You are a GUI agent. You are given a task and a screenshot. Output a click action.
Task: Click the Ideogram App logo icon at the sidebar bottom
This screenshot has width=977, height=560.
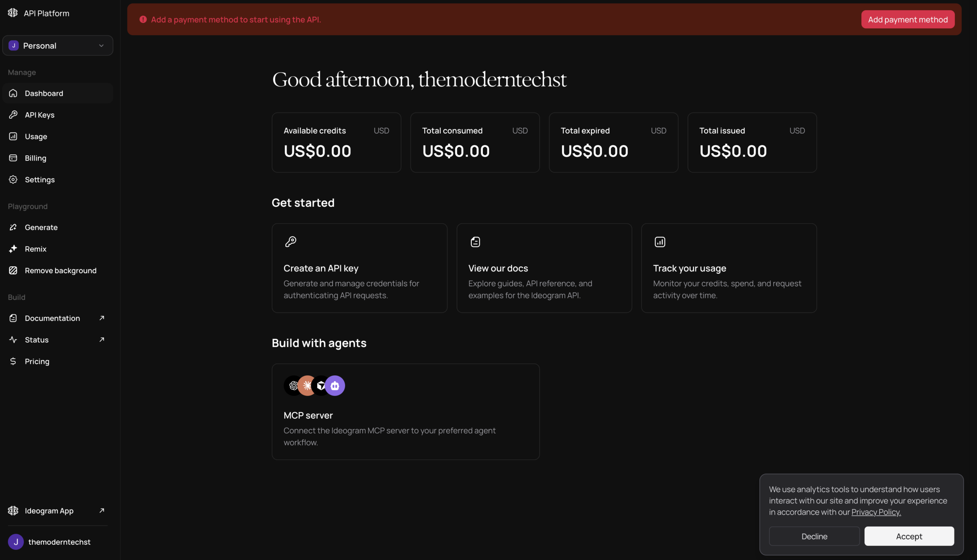point(13,510)
